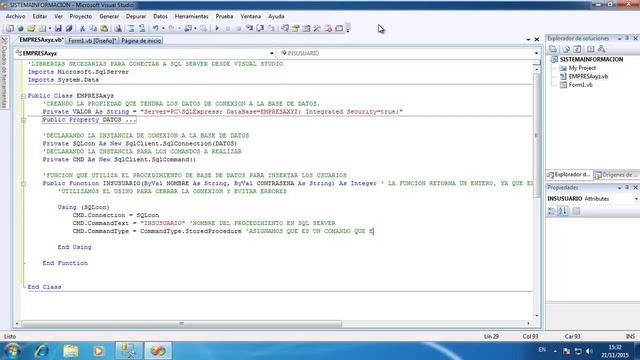Switch to Explorador de soluciones bottom tab
640x360 pixels.
[569, 175]
